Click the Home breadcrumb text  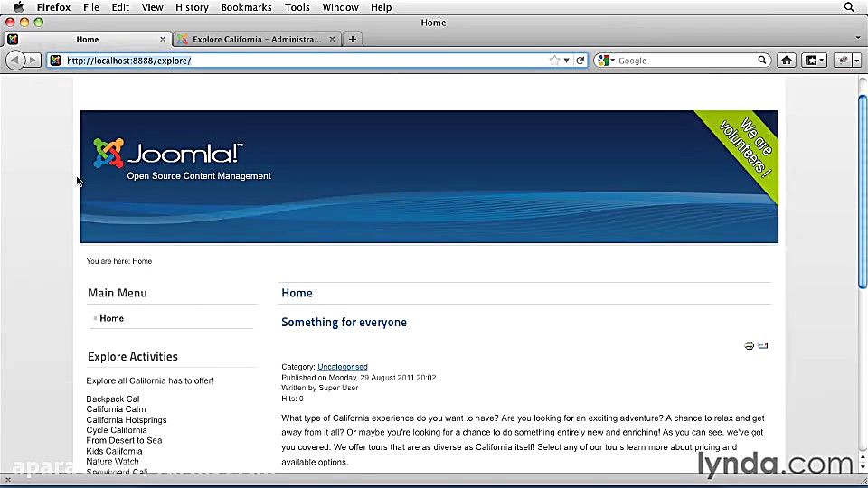(142, 261)
